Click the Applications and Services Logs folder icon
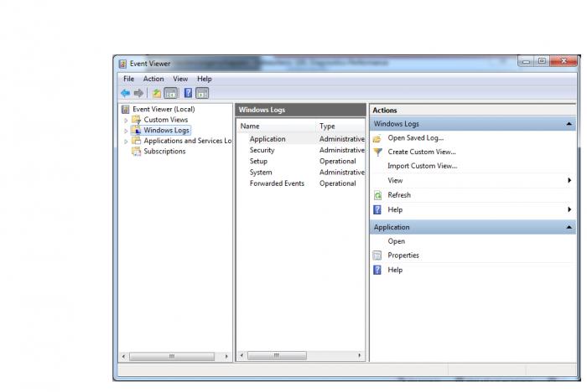The height and width of the screenshot is (392, 587). (x=136, y=141)
